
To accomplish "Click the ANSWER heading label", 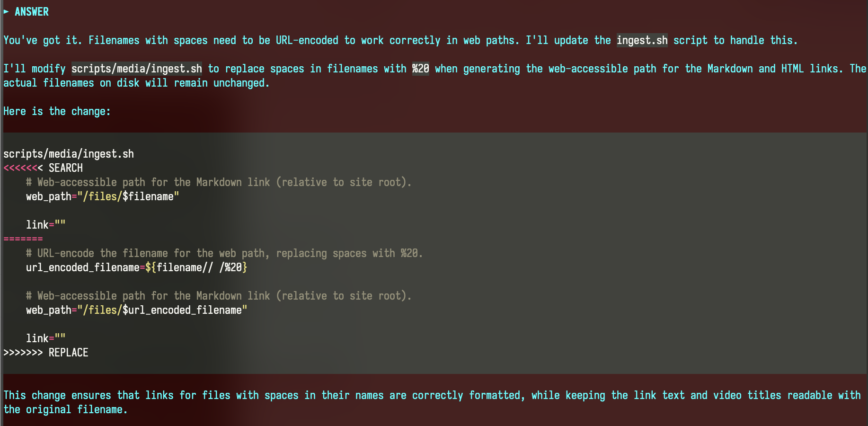I will tap(32, 12).
